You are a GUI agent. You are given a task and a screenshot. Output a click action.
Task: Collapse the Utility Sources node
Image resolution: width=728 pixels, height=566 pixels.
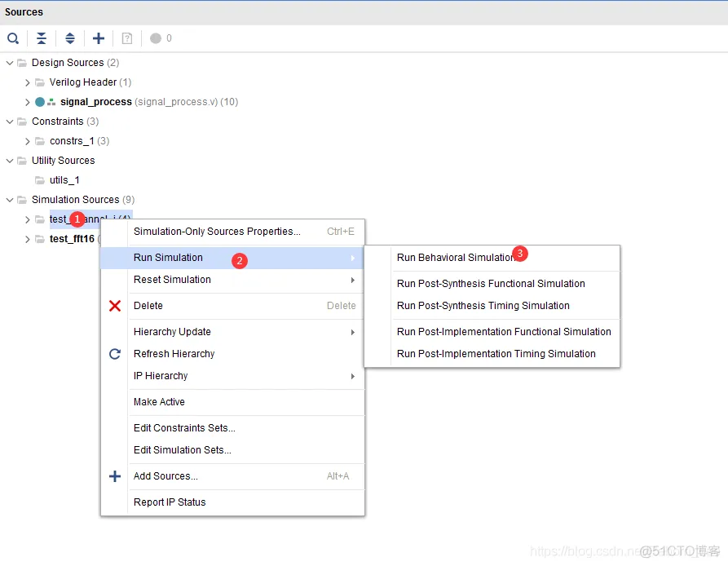[x=9, y=161]
